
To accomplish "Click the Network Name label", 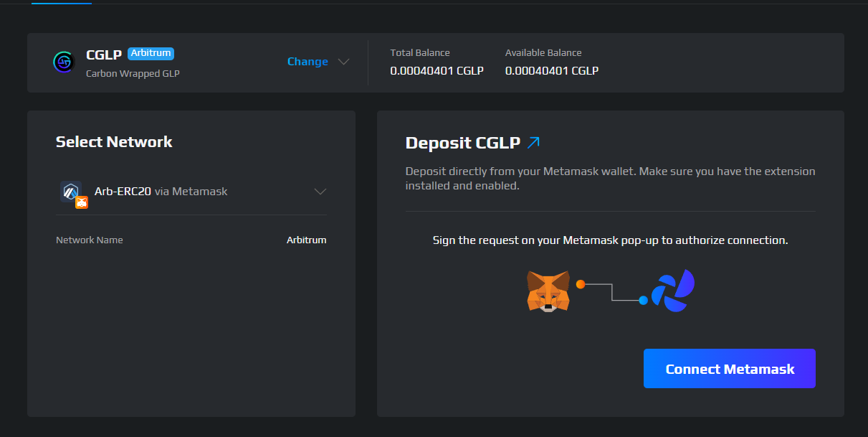I will coord(90,240).
